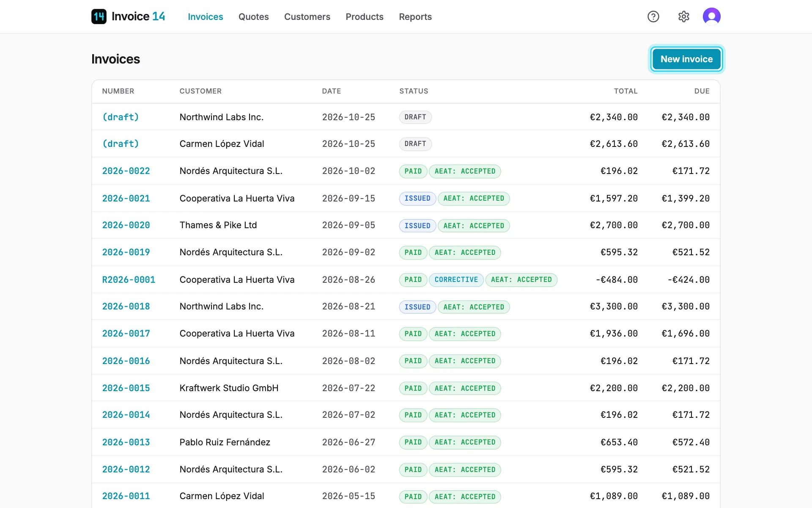Open invoice 2026-0018
Image resolution: width=812 pixels, height=508 pixels.
point(126,306)
